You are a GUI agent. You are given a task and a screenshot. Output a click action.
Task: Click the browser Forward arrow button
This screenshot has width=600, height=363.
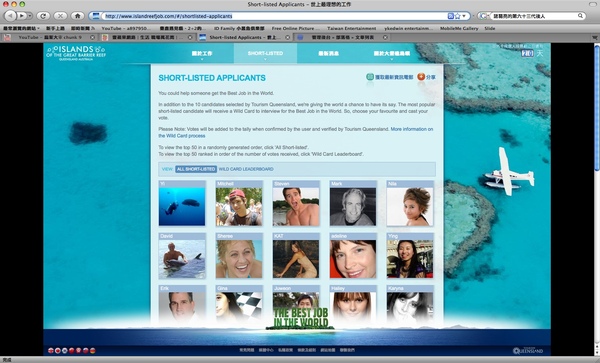21,16
